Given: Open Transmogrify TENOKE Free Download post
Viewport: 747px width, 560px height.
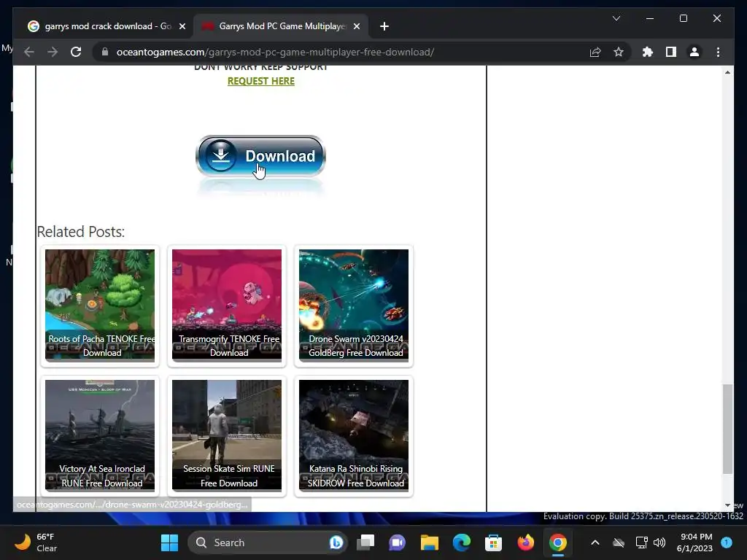Looking at the screenshot, I should [x=227, y=306].
